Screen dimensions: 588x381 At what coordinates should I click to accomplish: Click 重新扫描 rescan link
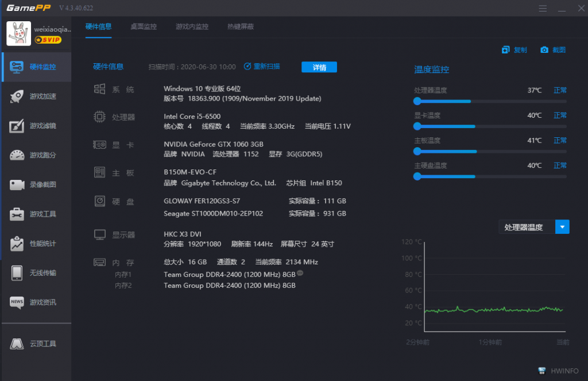point(266,67)
